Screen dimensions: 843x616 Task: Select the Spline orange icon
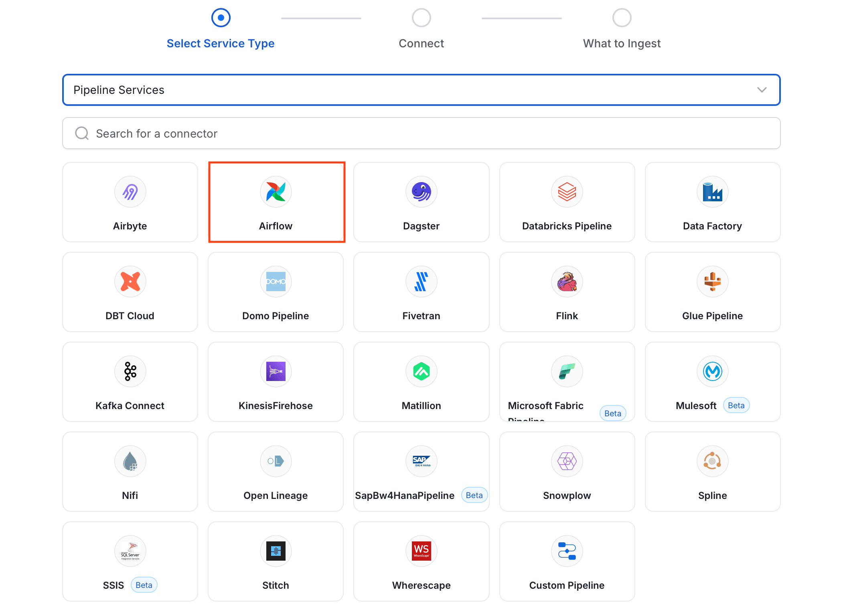[713, 461]
